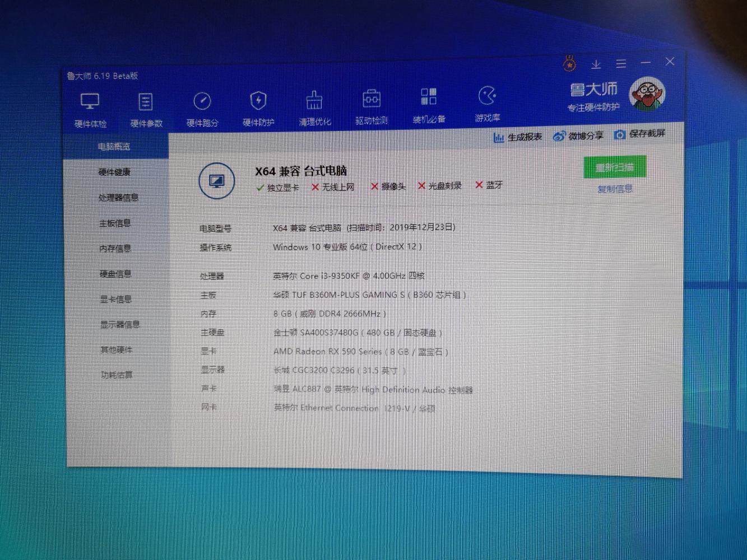This screenshot has width=747, height=560.
Task: Select 显卡信息 in the sidebar
Action: click(115, 299)
